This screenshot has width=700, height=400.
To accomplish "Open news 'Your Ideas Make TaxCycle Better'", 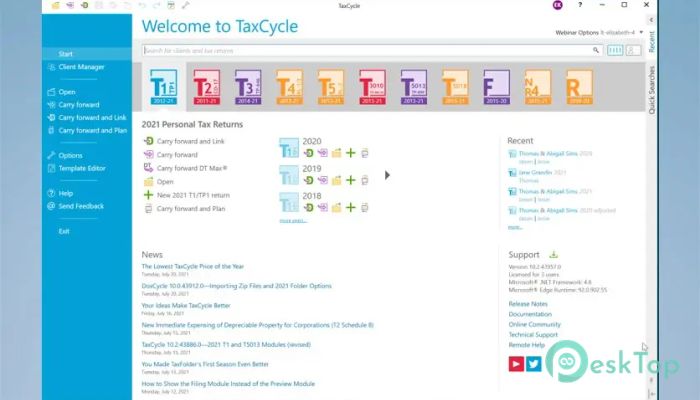I will point(186,306).
